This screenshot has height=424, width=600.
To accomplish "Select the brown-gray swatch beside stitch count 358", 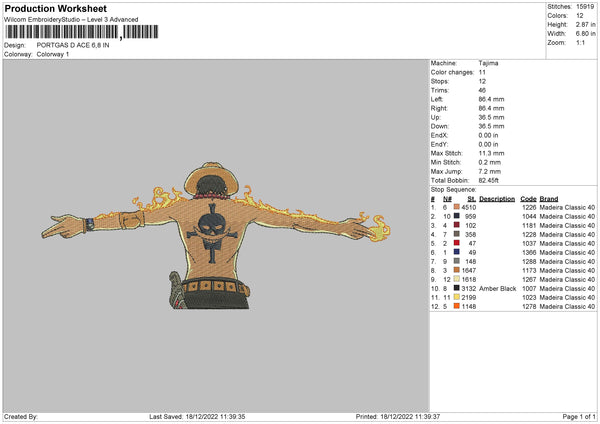I will [x=457, y=234].
